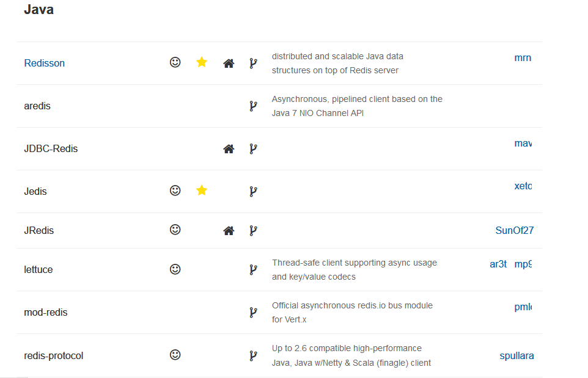Open the JDBC-Redis repository fork icon

click(253, 148)
